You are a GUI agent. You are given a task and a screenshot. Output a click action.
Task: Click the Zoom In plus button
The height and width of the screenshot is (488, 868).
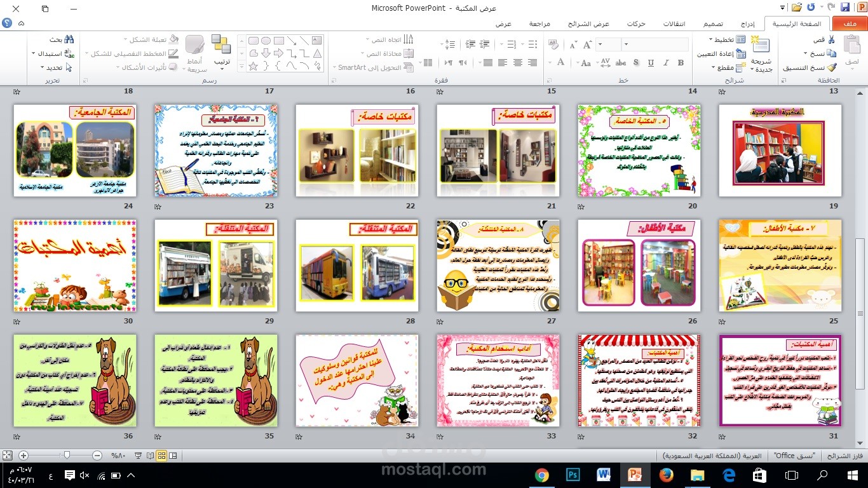(x=24, y=456)
